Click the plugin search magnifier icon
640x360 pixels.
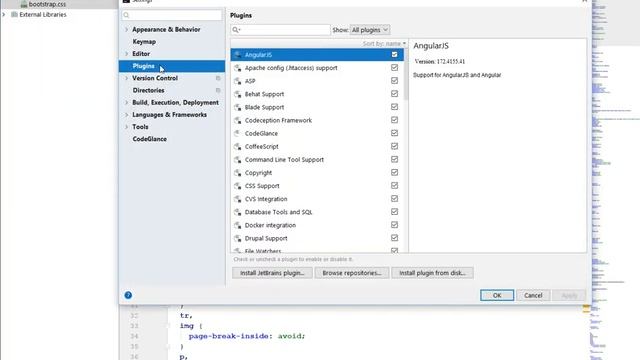pos(236,30)
